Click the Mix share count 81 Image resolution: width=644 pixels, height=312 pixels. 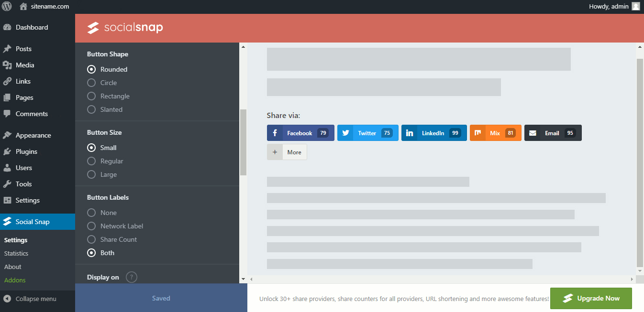pyautogui.click(x=511, y=133)
